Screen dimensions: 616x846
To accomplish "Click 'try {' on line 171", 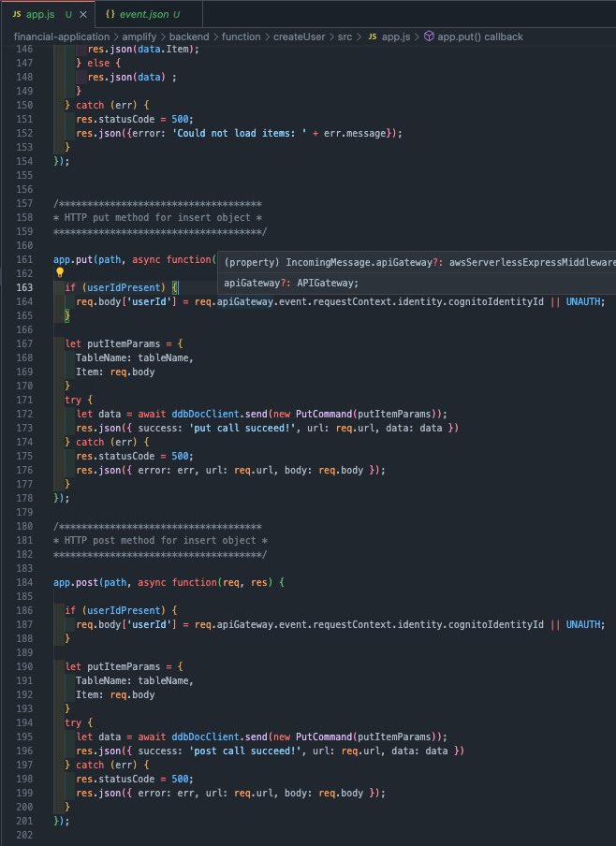I will 79,400.
